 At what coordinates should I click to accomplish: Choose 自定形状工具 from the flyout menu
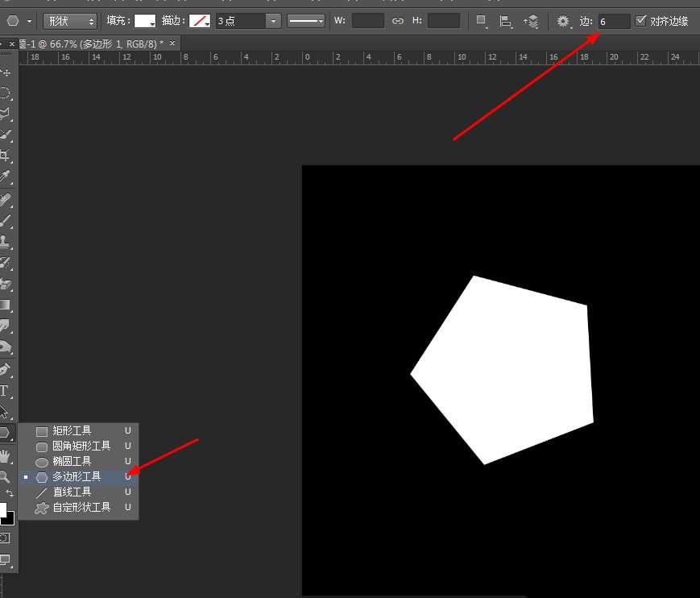81,508
